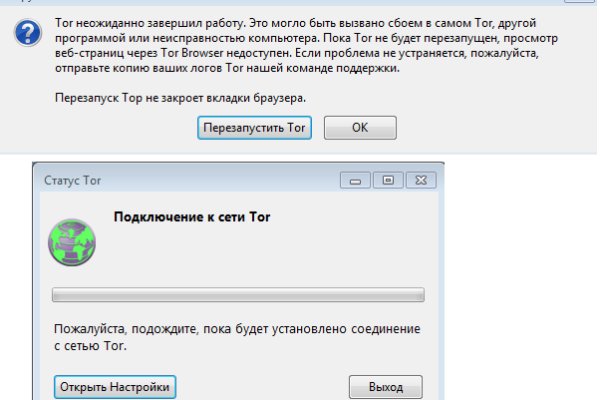This screenshot has height=400, width=600.
Task: Close the Статус Tor window
Action: tap(422, 180)
